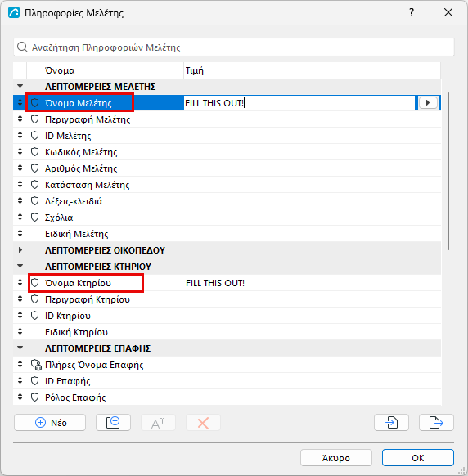Screen dimensions: 468x476
Task: Click the rename (A) icon button
Action: point(158,423)
